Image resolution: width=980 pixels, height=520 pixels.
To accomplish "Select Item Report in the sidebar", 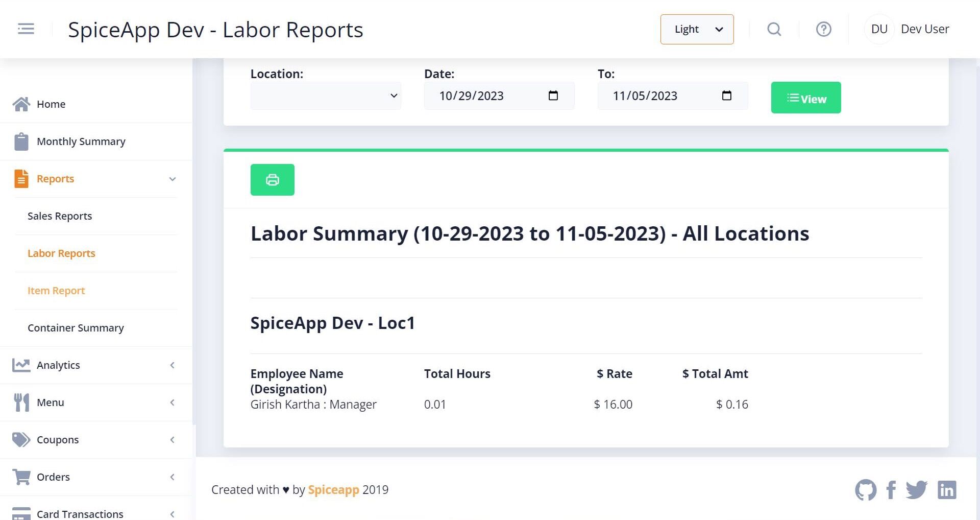I will coord(56,291).
